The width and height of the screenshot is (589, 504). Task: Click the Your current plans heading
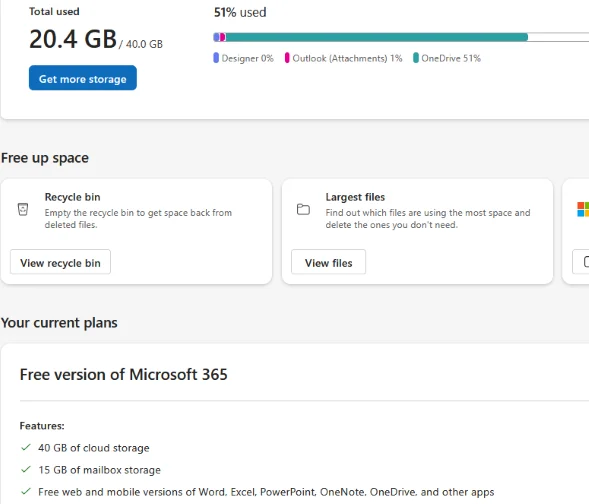59,323
